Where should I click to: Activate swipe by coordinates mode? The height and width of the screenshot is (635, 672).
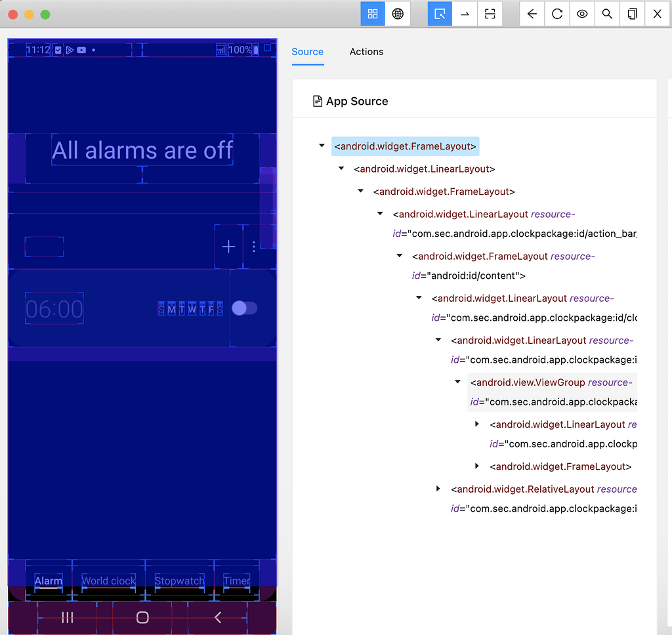click(x=465, y=13)
